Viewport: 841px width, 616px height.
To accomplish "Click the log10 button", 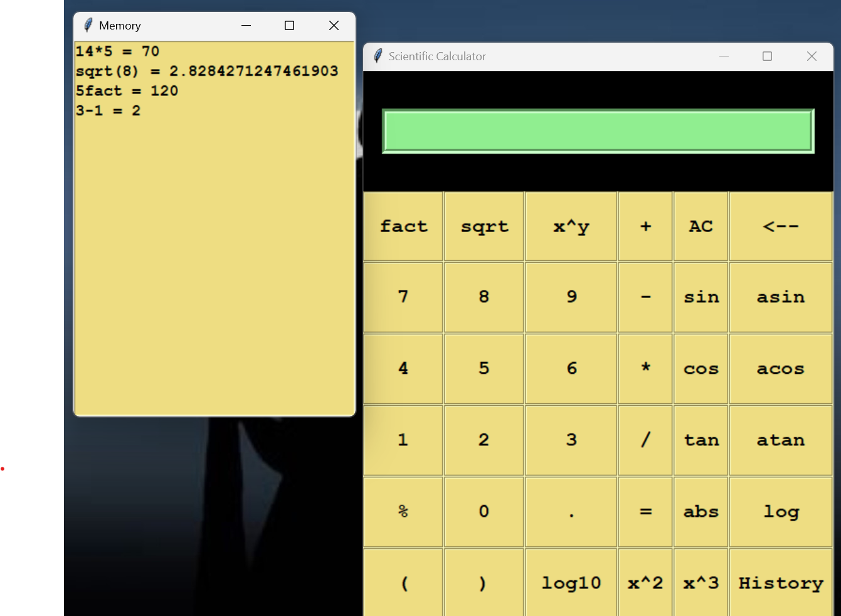I will coord(571,583).
